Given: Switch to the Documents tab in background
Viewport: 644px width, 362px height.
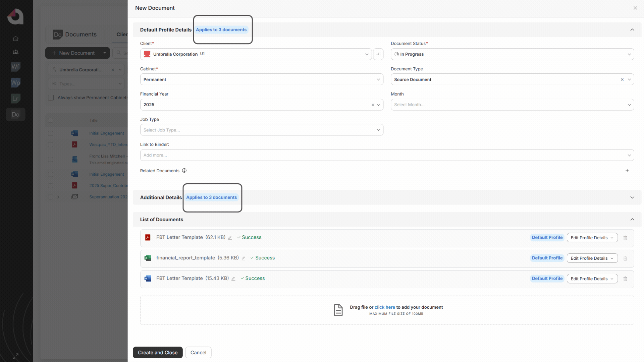Looking at the screenshot, I should click(x=75, y=35).
